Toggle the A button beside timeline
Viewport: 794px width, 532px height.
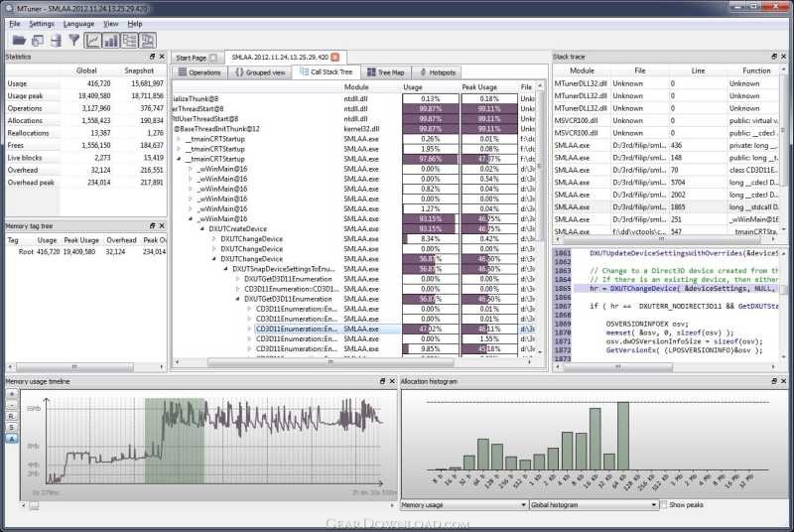pyautogui.click(x=12, y=438)
